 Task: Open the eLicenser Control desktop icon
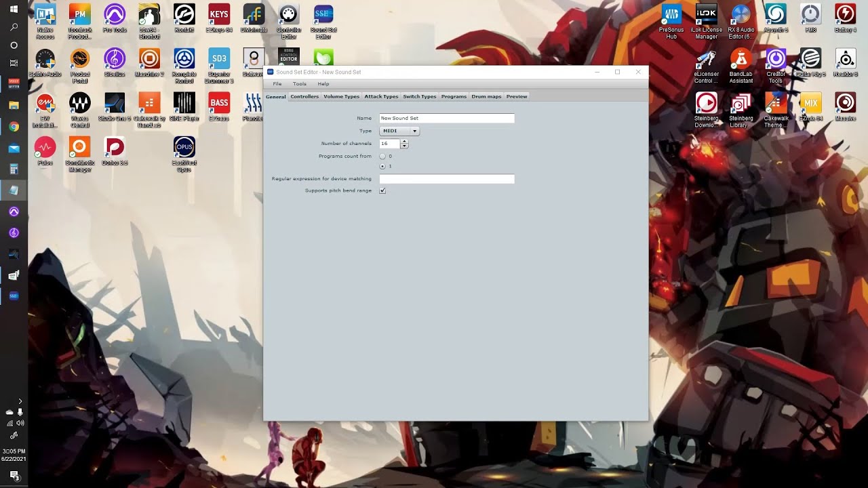click(x=707, y=65)
